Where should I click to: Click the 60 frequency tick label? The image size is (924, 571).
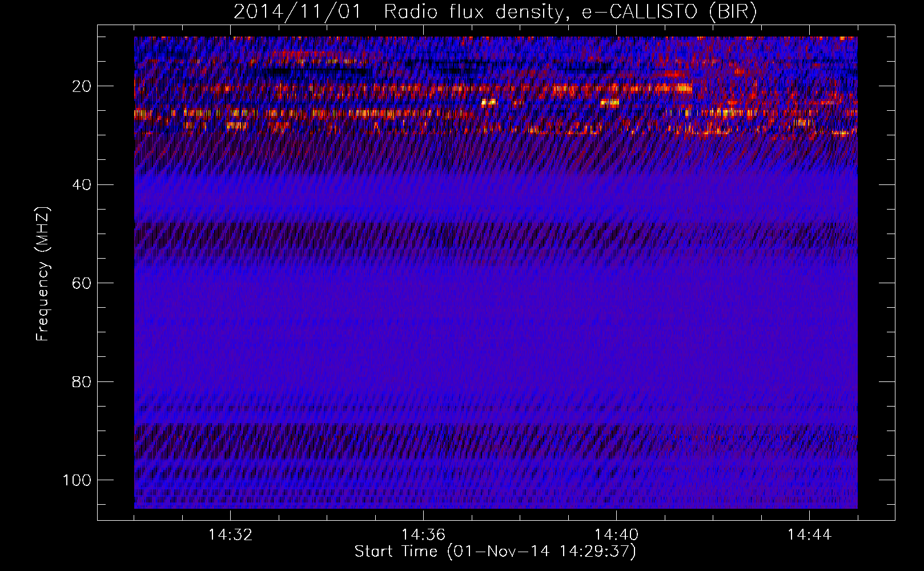pyautogui.click(x=82, y=283)
